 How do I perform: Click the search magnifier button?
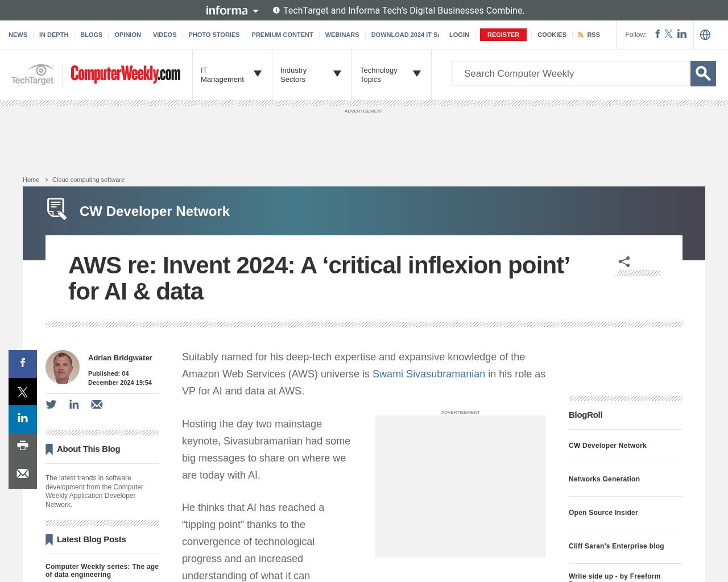coord(703,73)
